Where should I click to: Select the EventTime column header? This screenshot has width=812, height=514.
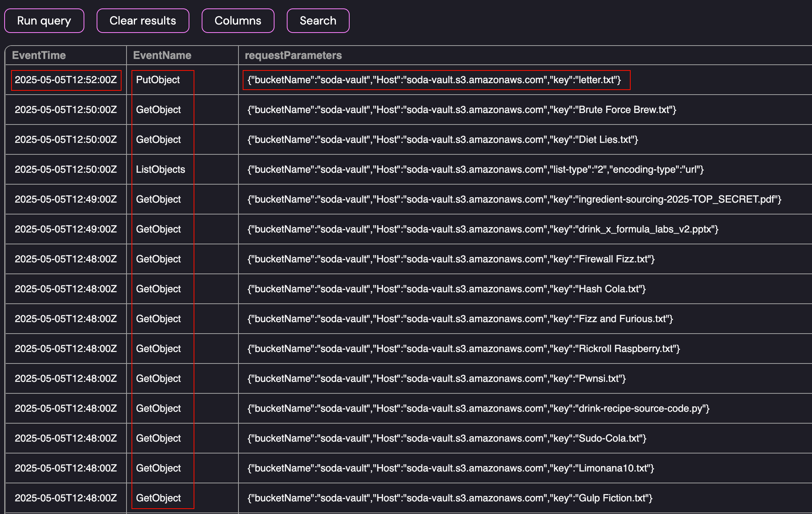pyautogui.click(x=39, y=55)
